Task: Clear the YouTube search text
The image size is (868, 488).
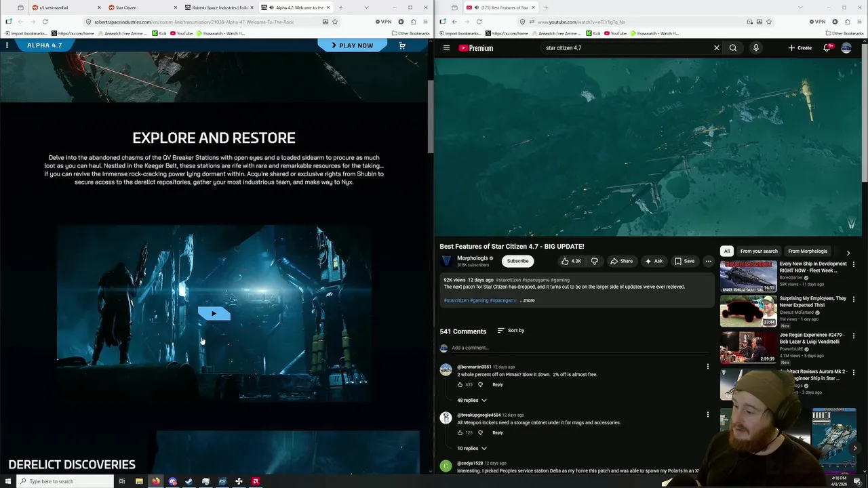Action: pyautogui.click(x=716, y=48)
